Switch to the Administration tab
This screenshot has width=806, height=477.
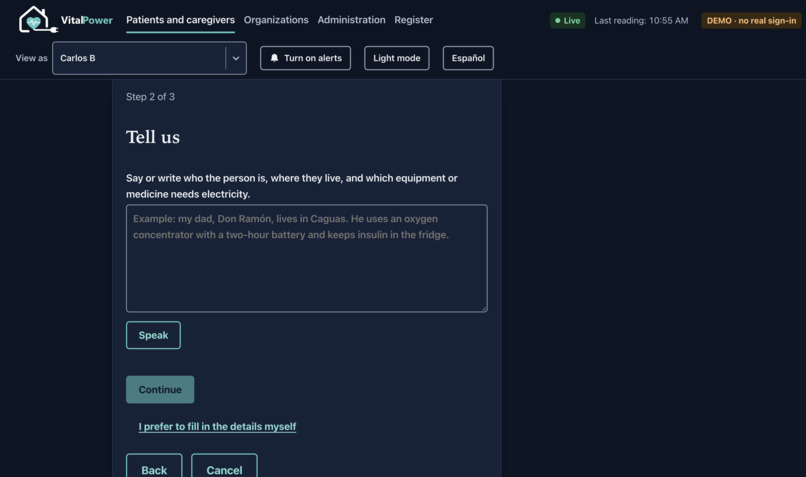coord(351,20)
